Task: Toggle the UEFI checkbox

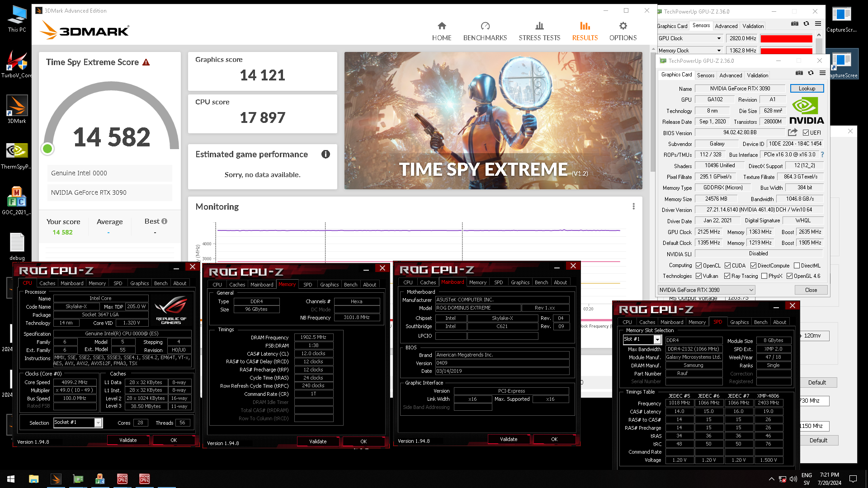Action: pyautogui.click(x=806, y=133)
